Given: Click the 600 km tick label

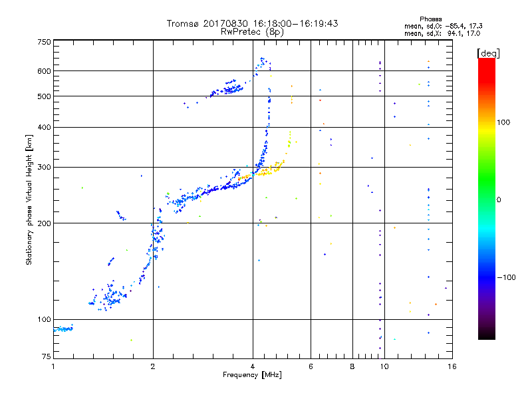Looking at the screenshot, I should click(x=44, y=71).
